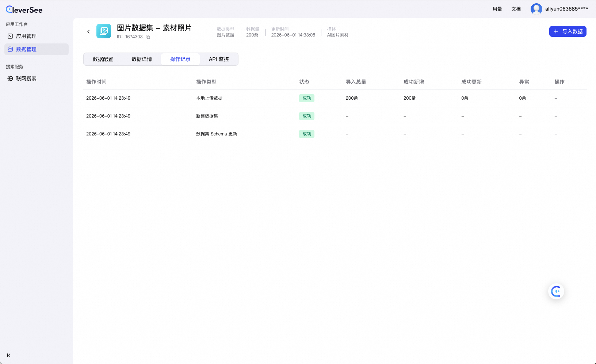Click the image dataset thumbnail icon
The image size is (596, 364).
(104, 31)
